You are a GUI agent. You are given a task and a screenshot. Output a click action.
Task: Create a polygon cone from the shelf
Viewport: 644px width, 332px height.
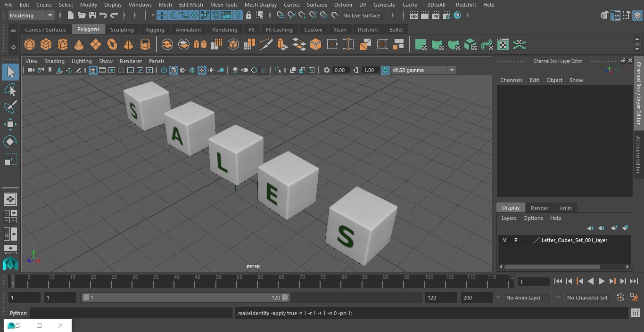click(79, 45)
